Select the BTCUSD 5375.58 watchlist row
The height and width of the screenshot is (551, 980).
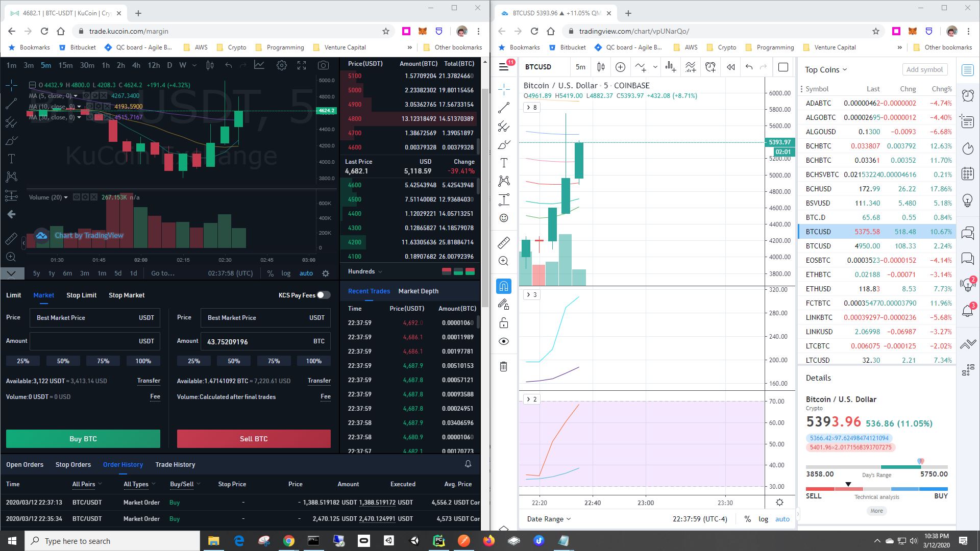tap(876, 232)
